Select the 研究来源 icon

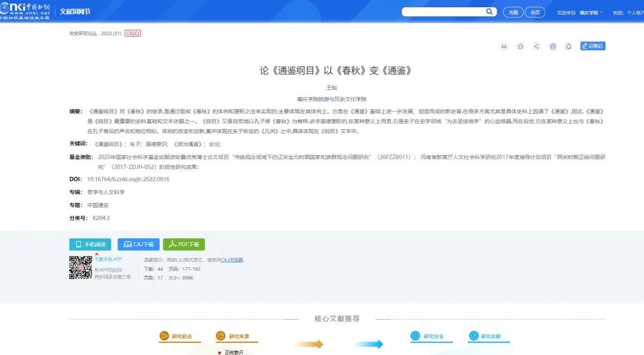tap(221, 336)
